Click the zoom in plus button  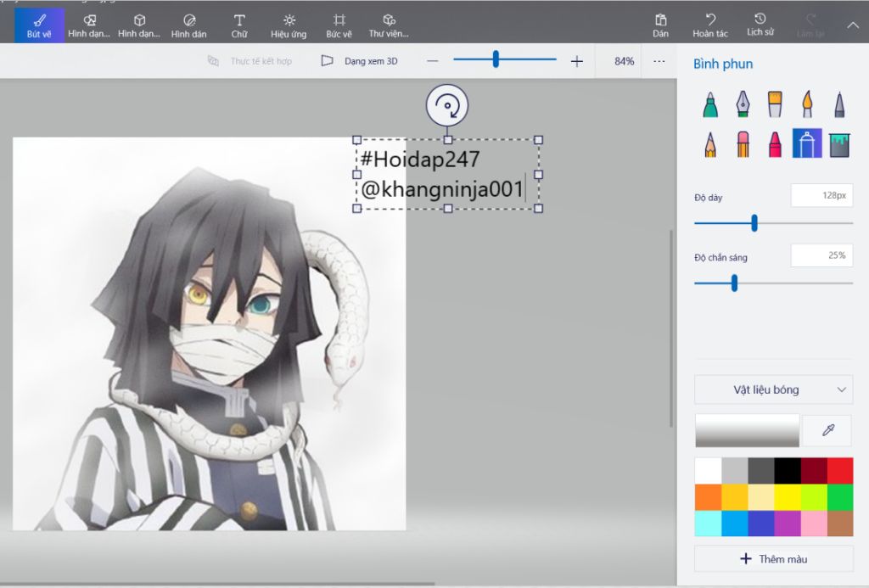click(576, 61)
